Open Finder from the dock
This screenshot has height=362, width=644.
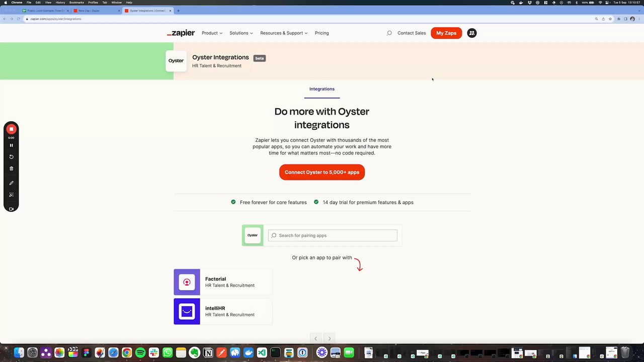(19, 353)
